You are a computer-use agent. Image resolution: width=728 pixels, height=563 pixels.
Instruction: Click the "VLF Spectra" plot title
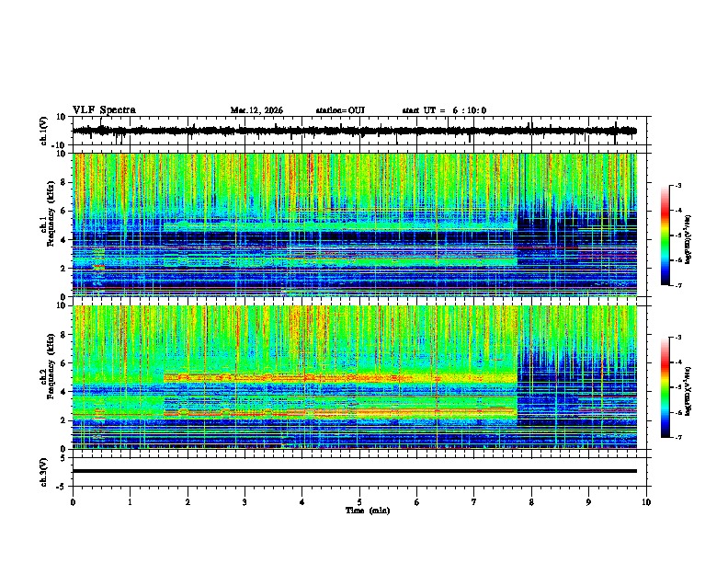[104, 110]
